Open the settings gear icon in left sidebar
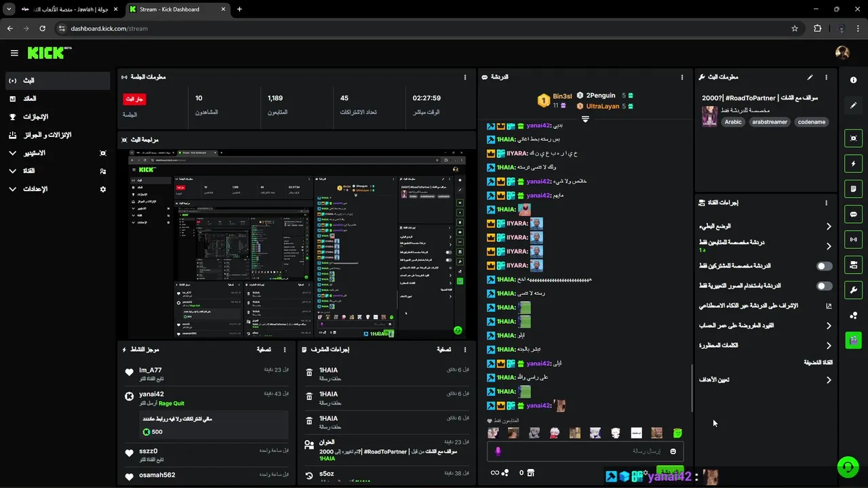The width and height of the screenshot is (868, 488). point(103,189)
